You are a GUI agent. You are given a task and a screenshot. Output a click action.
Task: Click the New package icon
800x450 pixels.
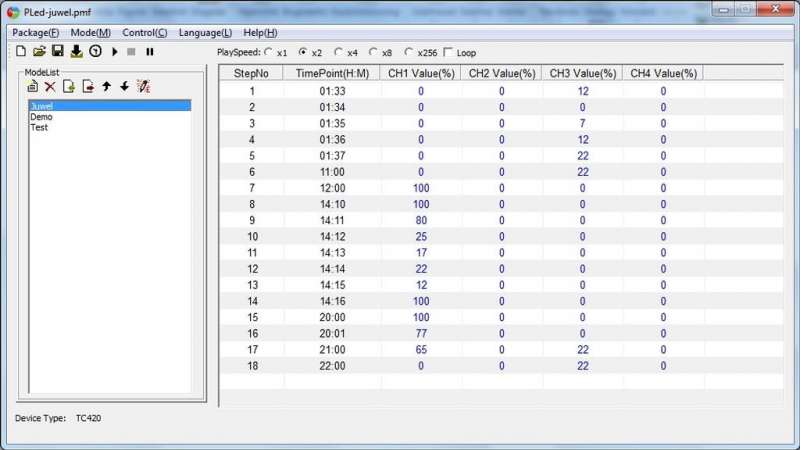[x=21, y=51]
